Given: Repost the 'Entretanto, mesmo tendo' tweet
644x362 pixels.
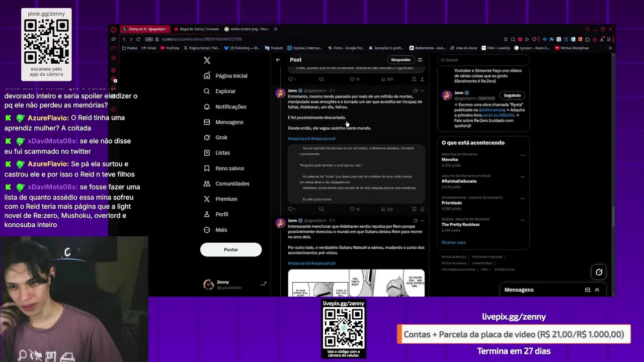Looking at the screenshot, I should pyautogui.click(x=321, y=209).
